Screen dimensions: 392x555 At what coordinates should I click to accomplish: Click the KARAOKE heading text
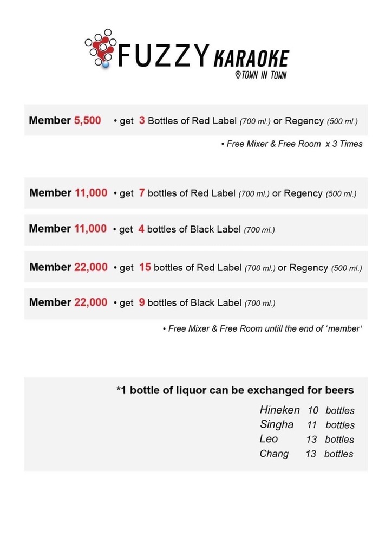[x=251, y=58]
